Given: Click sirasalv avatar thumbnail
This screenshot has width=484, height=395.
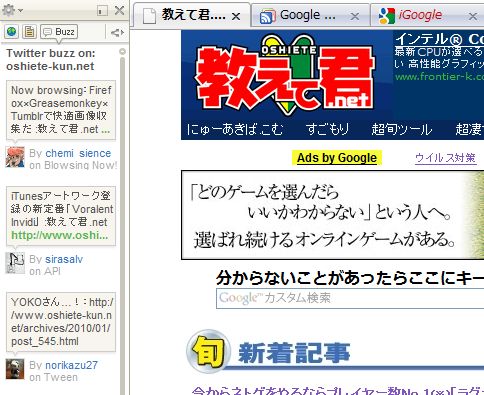Looking at the screenshot, I should click(x=15, y=263).
